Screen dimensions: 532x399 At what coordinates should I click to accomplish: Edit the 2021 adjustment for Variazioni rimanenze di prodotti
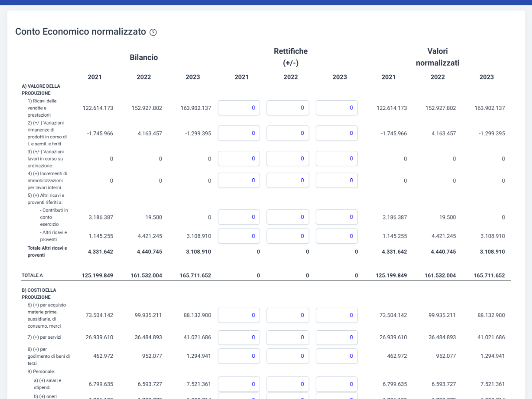point(239,133)
